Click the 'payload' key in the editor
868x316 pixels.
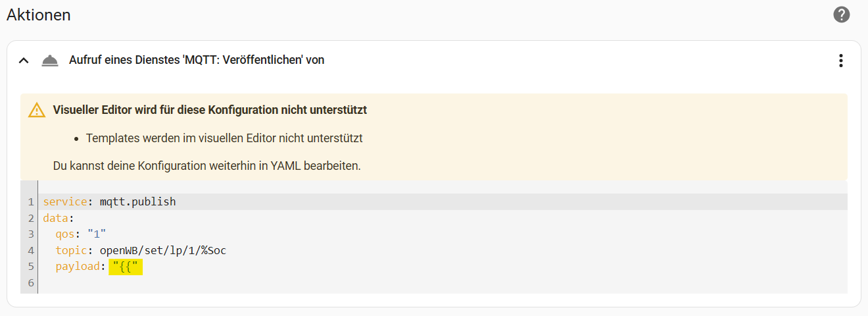[x=79, y=267]
